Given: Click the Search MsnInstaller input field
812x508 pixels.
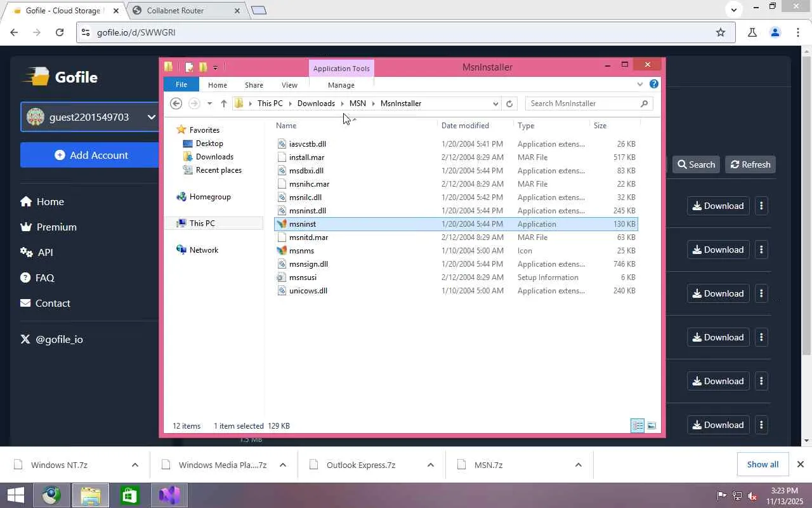Looking at the screenshot, I should (589, 104).
